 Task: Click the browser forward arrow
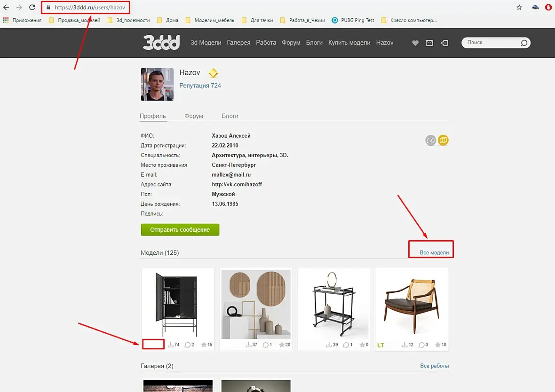19,7
